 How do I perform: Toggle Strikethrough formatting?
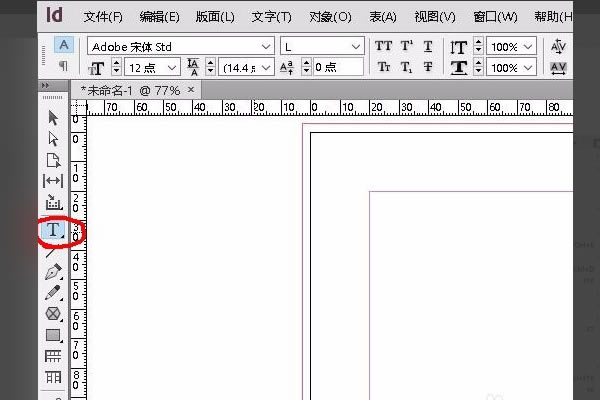pyautogui.click(x=428, y=67)
